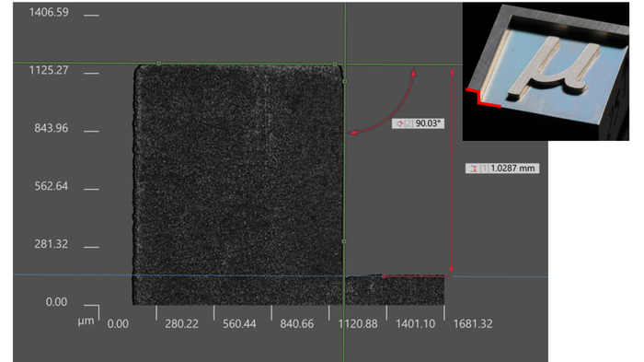The height and width of the screenshot is (362, 644).
Task: Click the Y-axis value 562.64
Action: pyautogui.click(x=51, y=186)
